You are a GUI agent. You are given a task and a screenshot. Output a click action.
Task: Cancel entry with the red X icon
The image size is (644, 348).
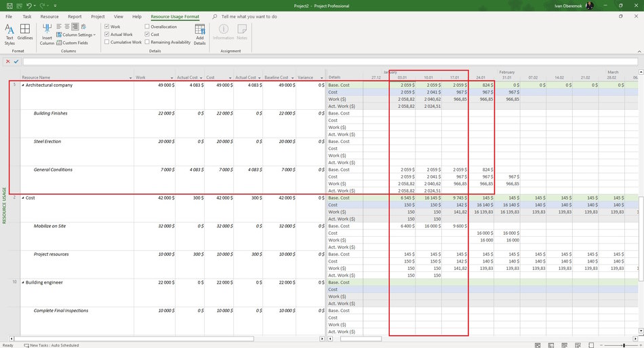[x=8, y=61]
